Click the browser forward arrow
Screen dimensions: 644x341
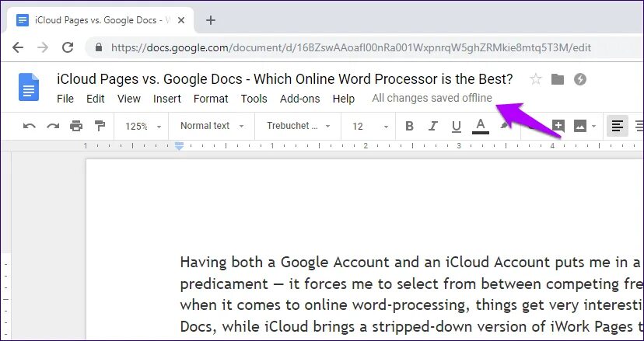tap(43, 47)
